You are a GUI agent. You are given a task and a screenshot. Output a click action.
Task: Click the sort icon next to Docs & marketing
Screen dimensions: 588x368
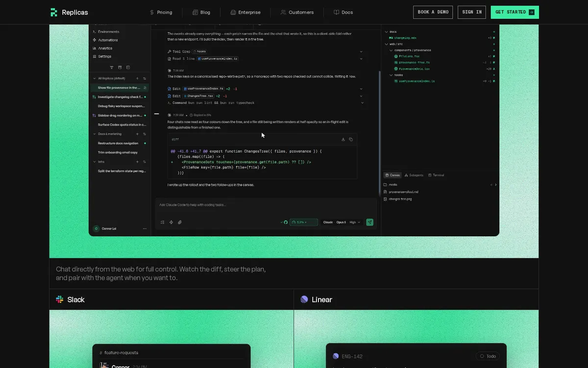(x=145, y=134)
